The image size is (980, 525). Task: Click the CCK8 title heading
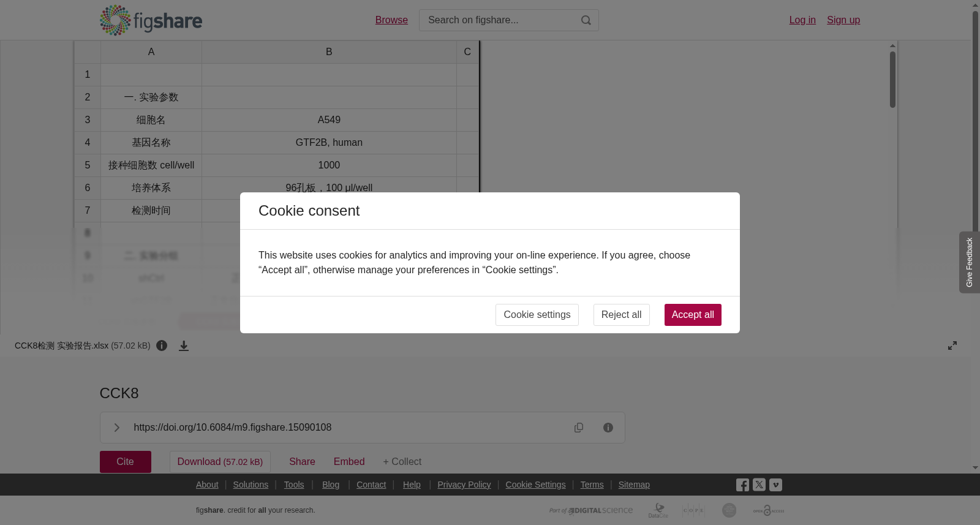(119, 393)
